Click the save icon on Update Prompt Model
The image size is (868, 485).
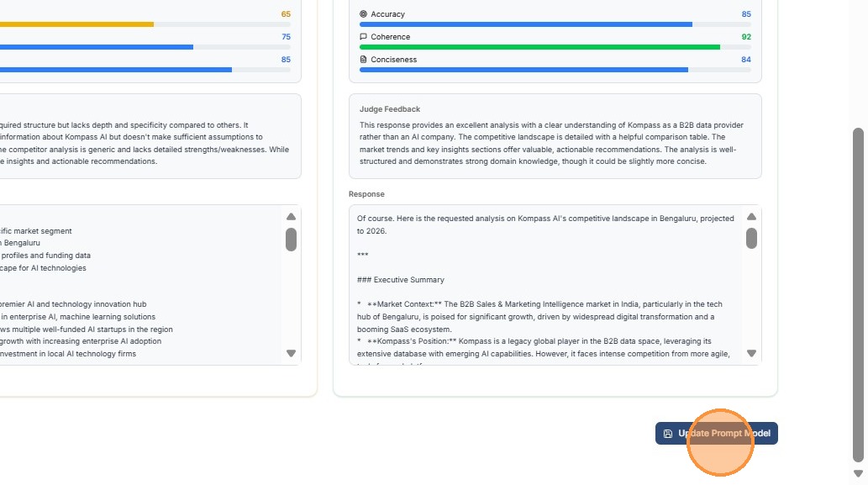668,434
